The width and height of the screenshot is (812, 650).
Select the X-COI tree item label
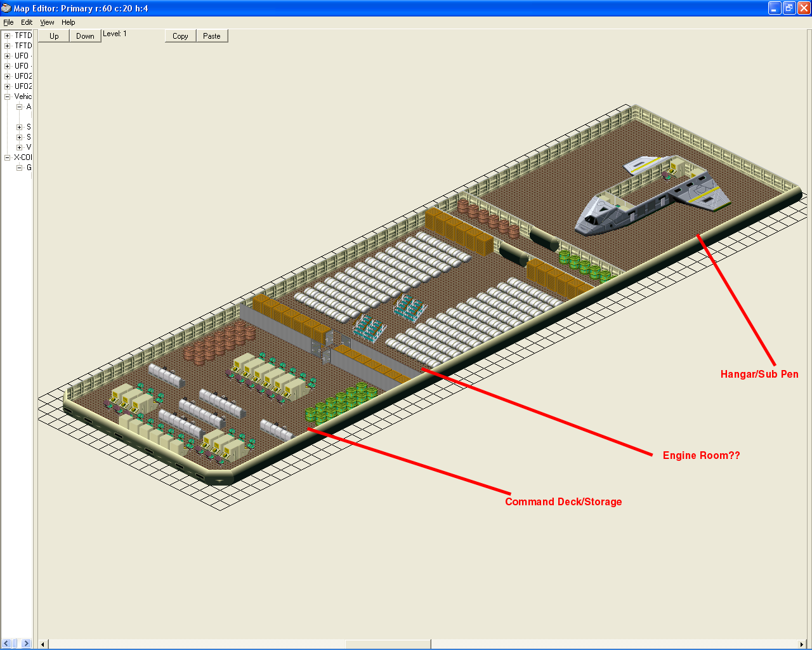pyautogui.click(x=23, y=157)
